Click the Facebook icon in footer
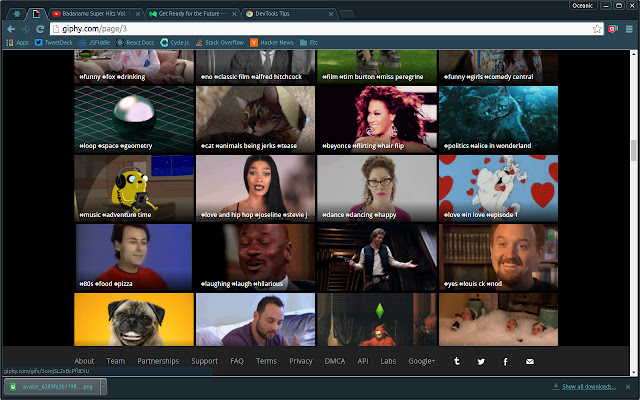The height and width of the screenshot is (400, 640). tap(505, 362)
